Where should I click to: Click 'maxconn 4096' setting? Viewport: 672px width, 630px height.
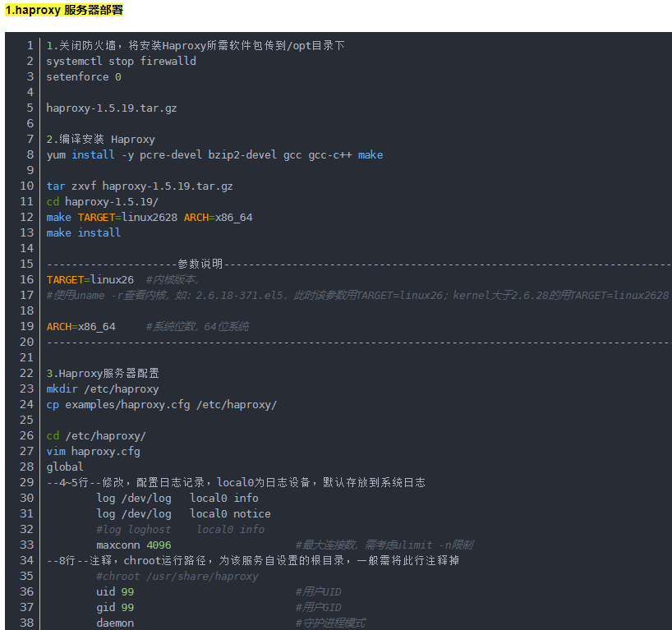pyautogui.click(x=134, y=545)
